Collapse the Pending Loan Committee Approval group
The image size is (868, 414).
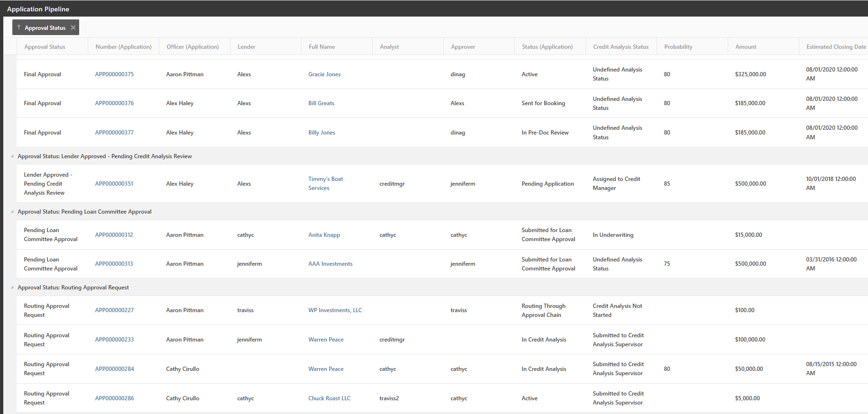point(12,212)
